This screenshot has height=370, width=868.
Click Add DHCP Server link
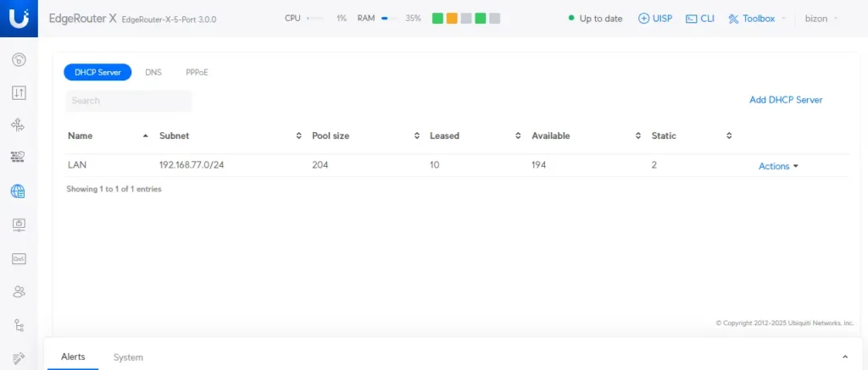[x=786, y=100]
